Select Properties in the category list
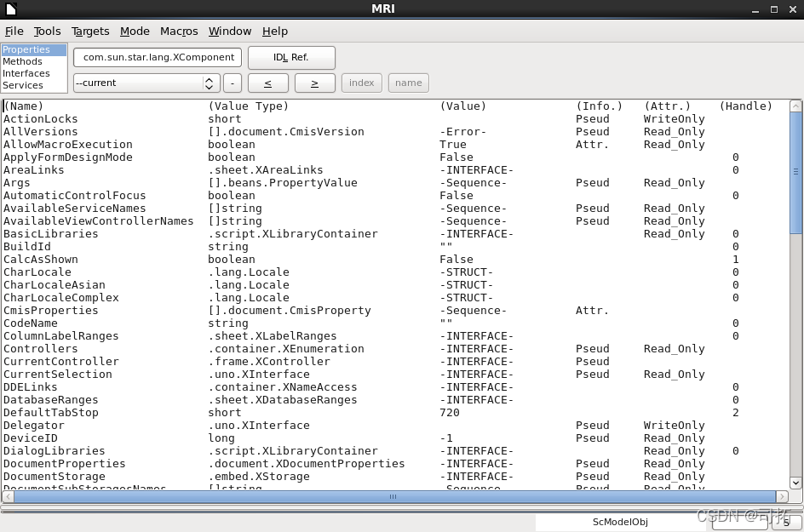The height and width of the screenshot is (532, 804). click(x=34, y=49)
